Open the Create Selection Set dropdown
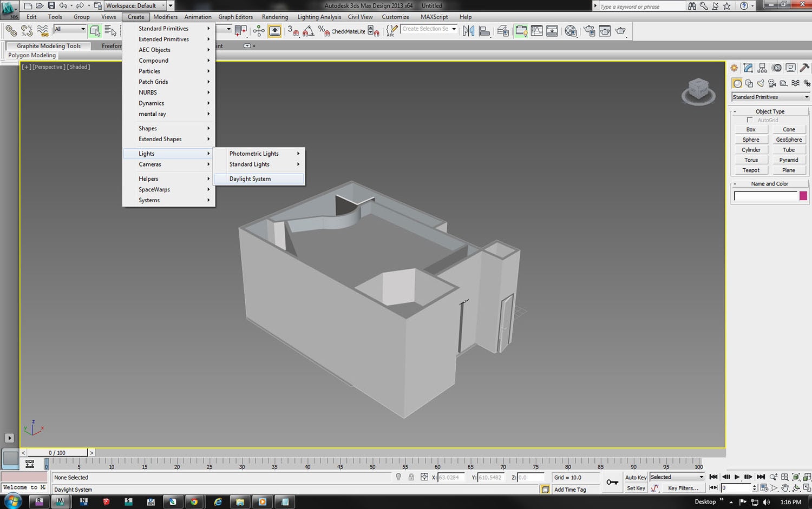Image resolution: width=812 pixels, height=509 pixels. tap(429, 29)
